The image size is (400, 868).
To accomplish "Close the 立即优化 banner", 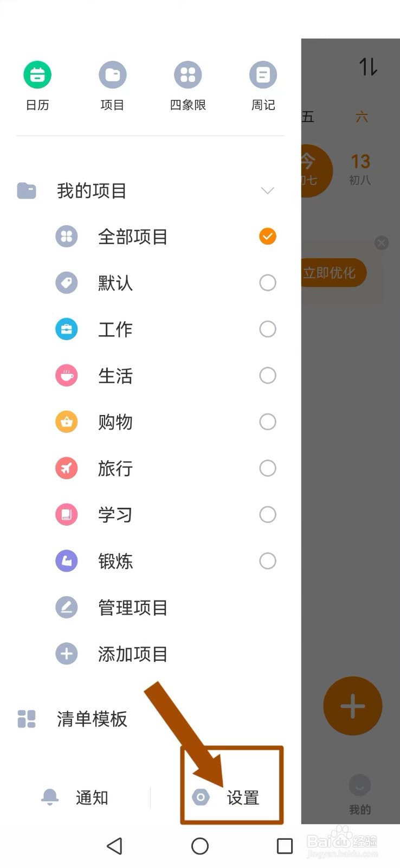I will pyautogui.click(x=382, y=242).
